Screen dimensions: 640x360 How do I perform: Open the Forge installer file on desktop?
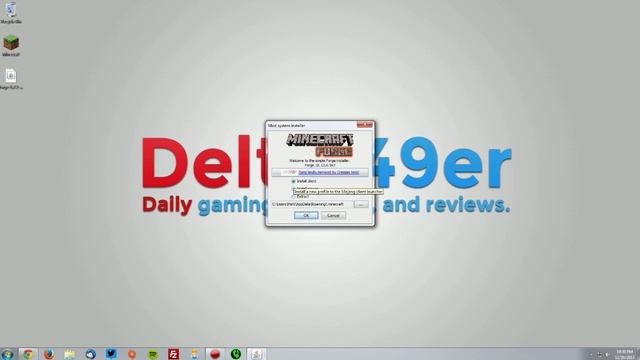coord(11,79)
